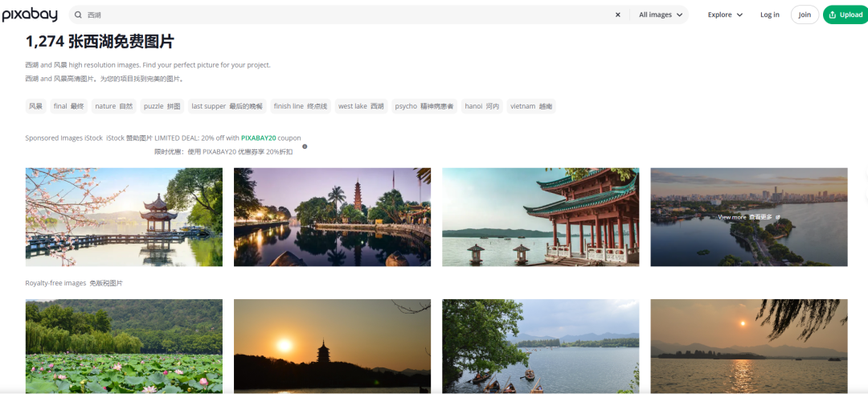Clear the search field with X

pyautogui.click(x=618, y=15)
